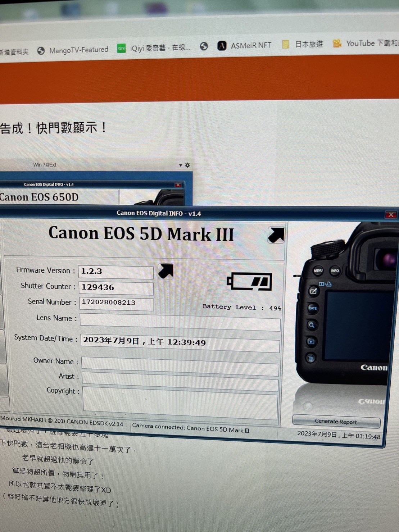Screen dimensions: 399x532
Task: Click the line '老早就超過他的壽命了'
Action: click(x=58, y=459)
